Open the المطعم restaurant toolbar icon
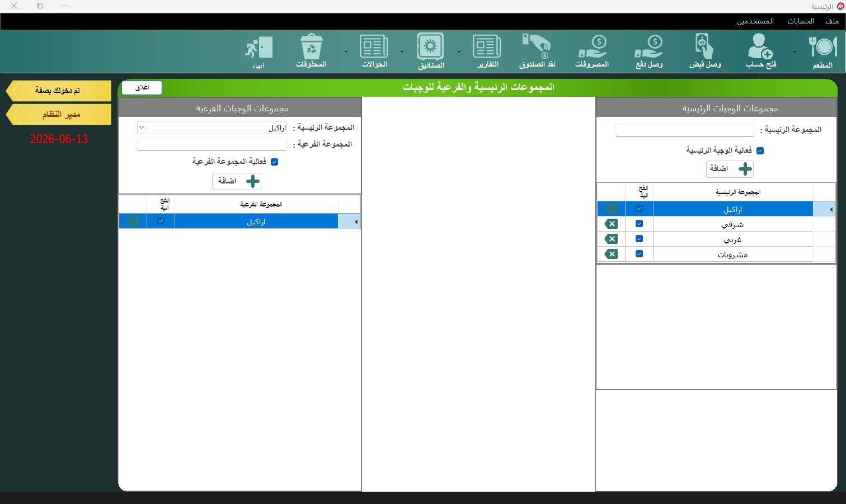 click(822, 51)
